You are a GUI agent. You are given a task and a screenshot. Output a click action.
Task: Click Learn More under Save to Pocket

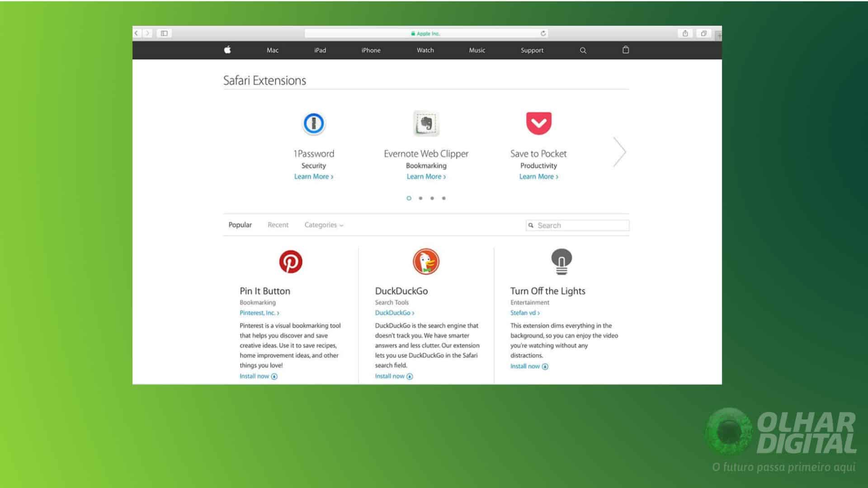pyautogui.click(x=539, y=177)
